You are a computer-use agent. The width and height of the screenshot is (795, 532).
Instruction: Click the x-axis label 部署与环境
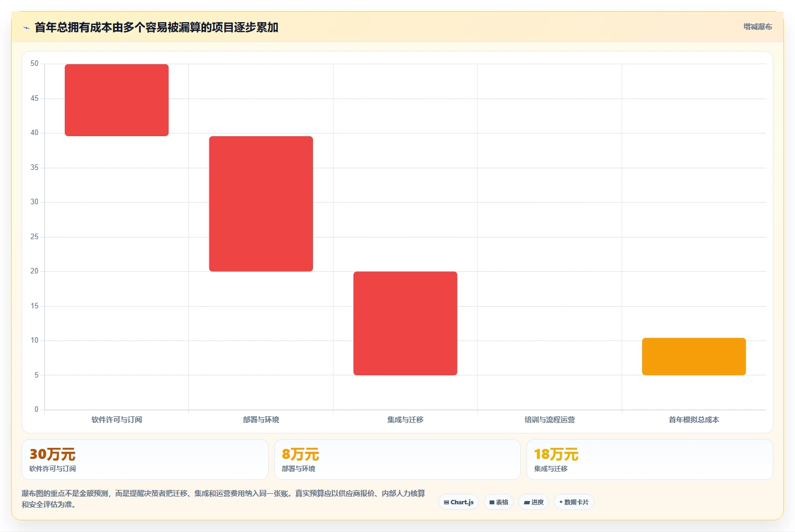tap(261, 420)
